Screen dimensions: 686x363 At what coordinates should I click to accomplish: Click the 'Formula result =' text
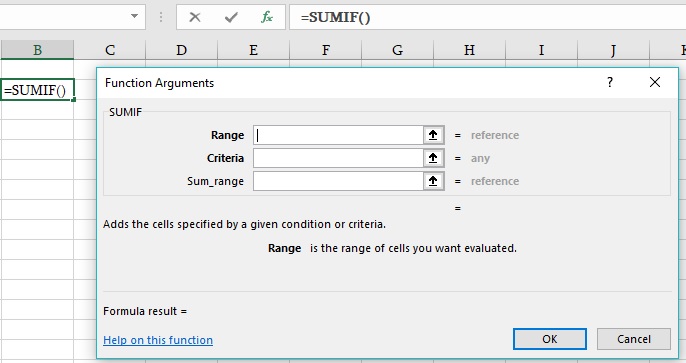click(x=145, y=311)
